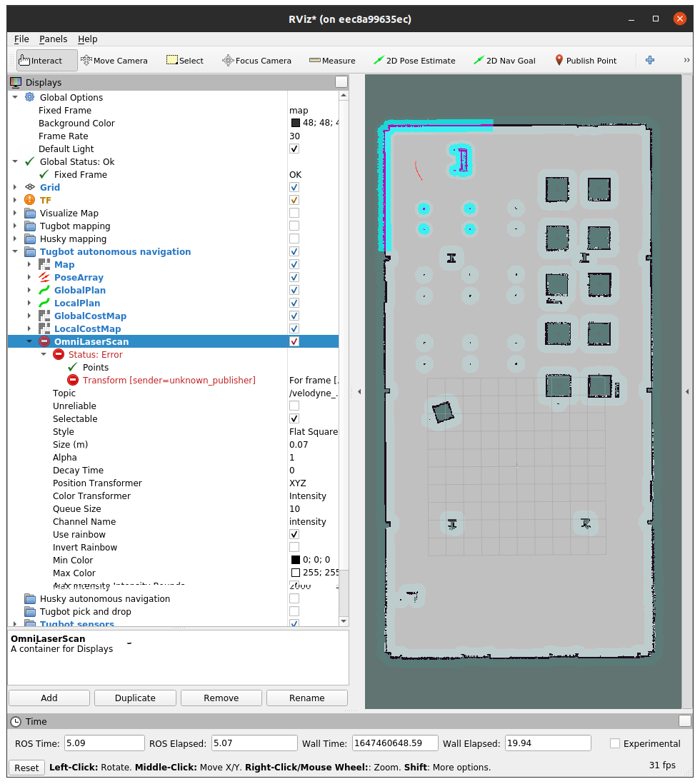Image resolution: width=700 pixels, height=784 pixels.
Task: Check the Experimental checkbox
Action: pos(615,743)
